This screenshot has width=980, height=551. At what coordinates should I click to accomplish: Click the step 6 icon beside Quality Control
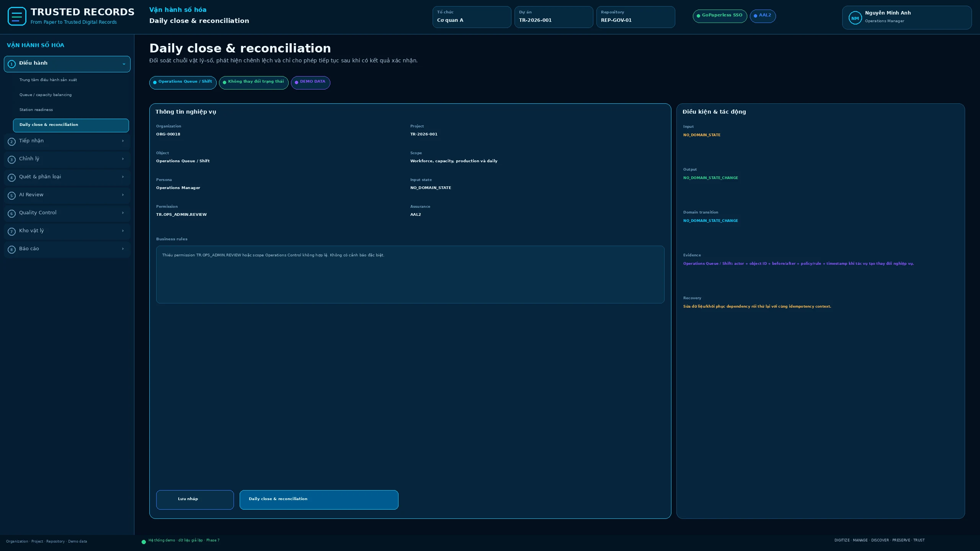tap(11, 214)
